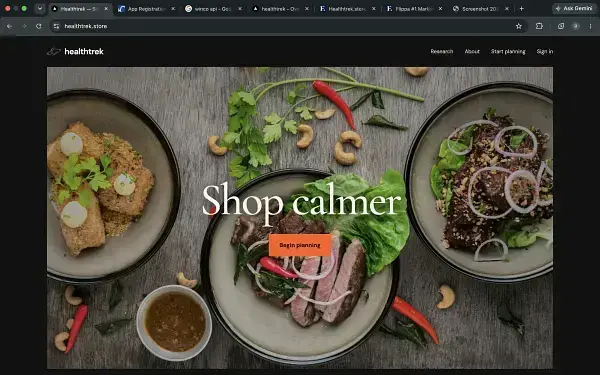Screen dimensions: 600x375
Task: Click the Sign in link
Action: click(x=545, y=51)
